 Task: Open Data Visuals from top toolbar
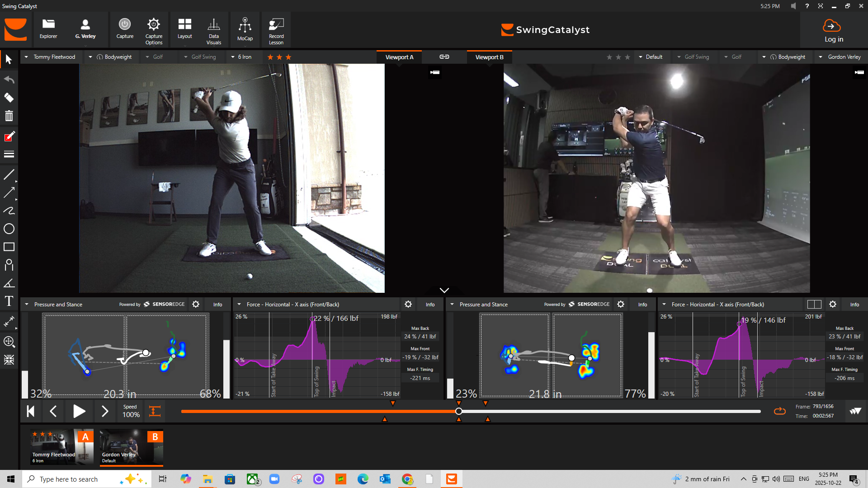click(x=213, y=31)
